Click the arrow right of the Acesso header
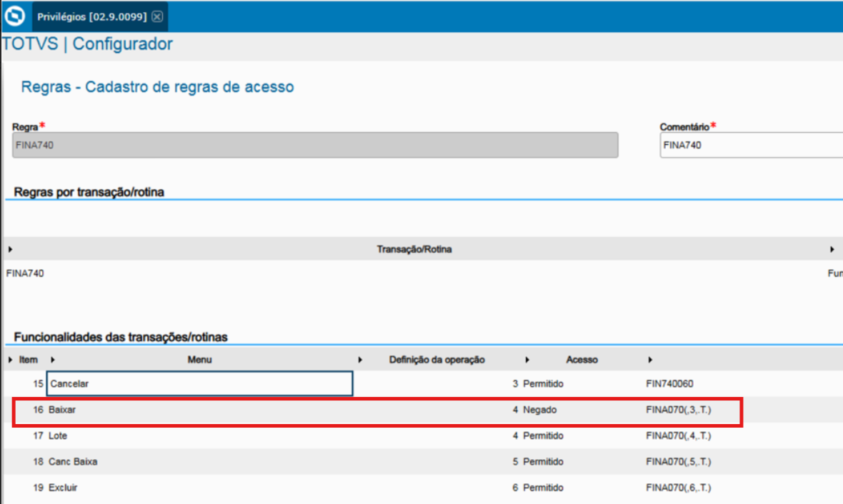The image size is (843, 504). [x=650, y=360]
